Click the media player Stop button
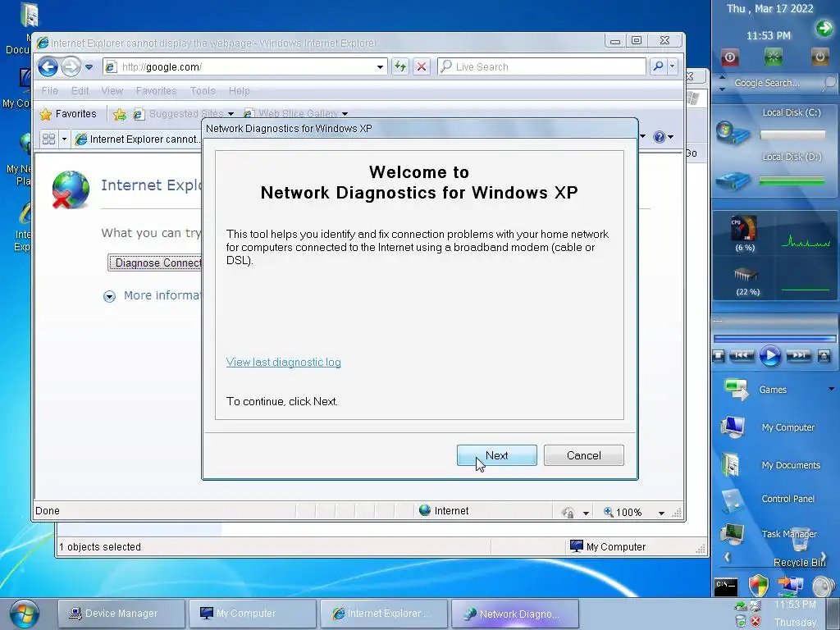 pyautogui.click(x=719, y=356)
